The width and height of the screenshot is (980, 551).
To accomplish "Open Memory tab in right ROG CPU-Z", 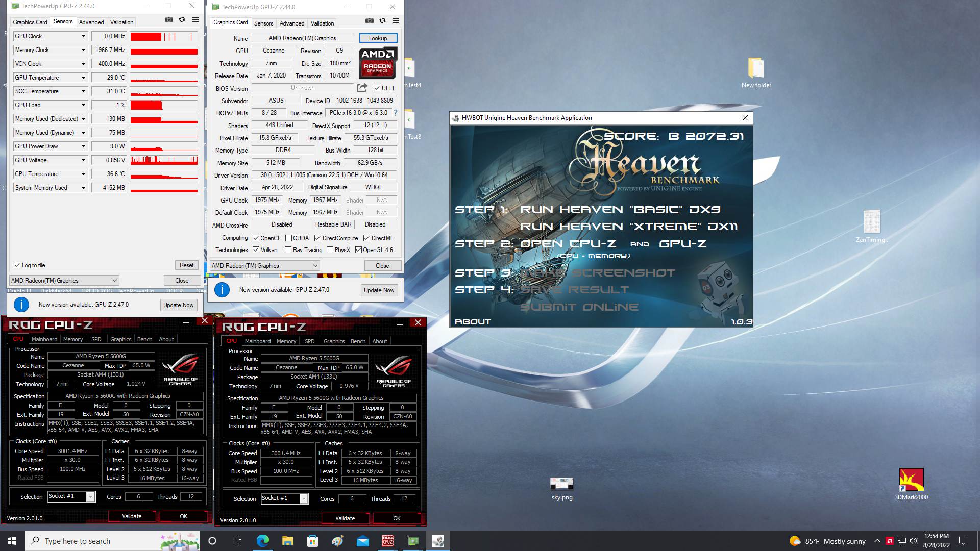I will tap(286, 341).
